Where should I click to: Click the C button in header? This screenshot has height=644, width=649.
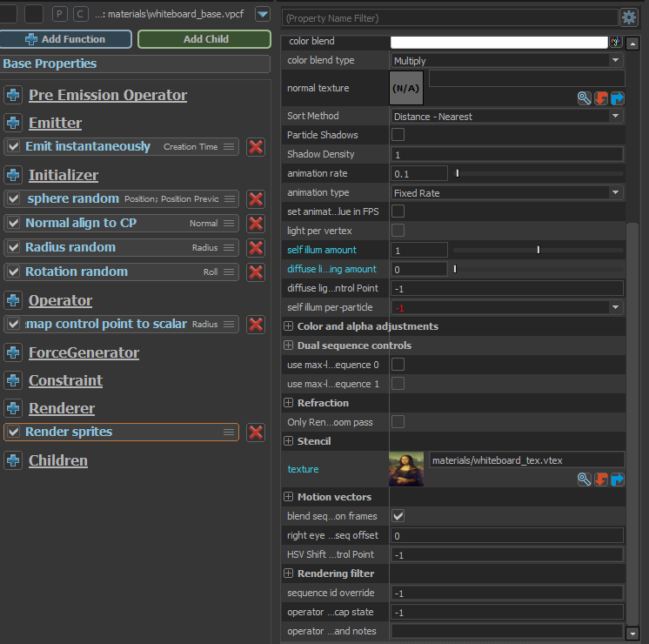pyautogui.click(x=80, y=14)
